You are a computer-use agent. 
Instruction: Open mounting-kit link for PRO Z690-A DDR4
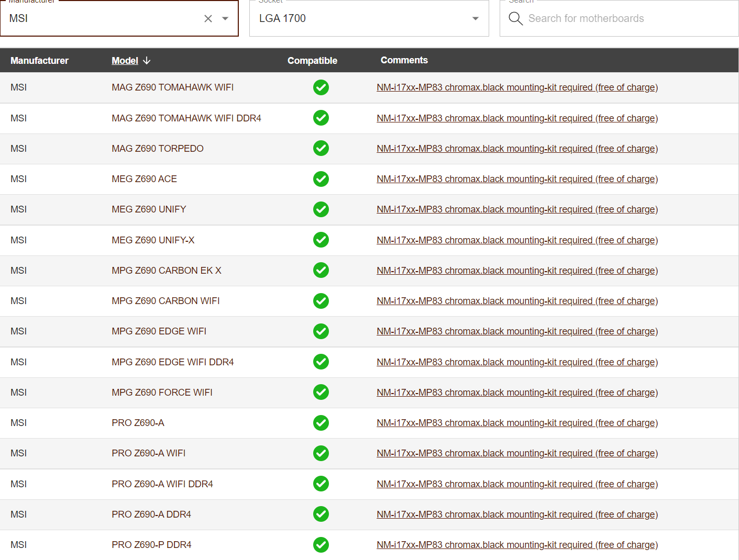coord(517,514)
